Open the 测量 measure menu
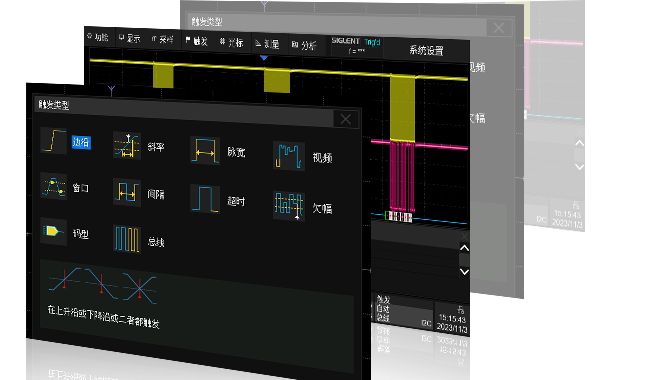650x380 pixels. click(x=267, y=44)
